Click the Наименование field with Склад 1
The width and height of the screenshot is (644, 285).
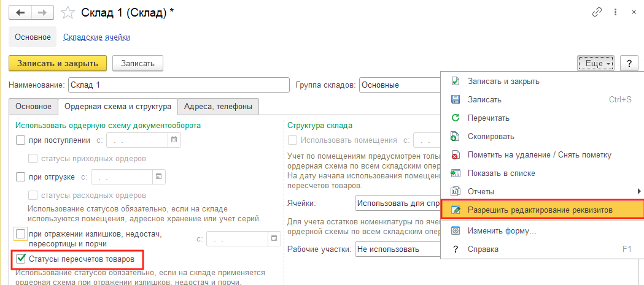click(179, 85)
